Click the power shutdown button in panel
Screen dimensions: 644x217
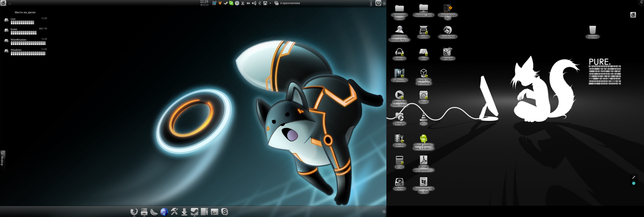click(x=378, y=3)
